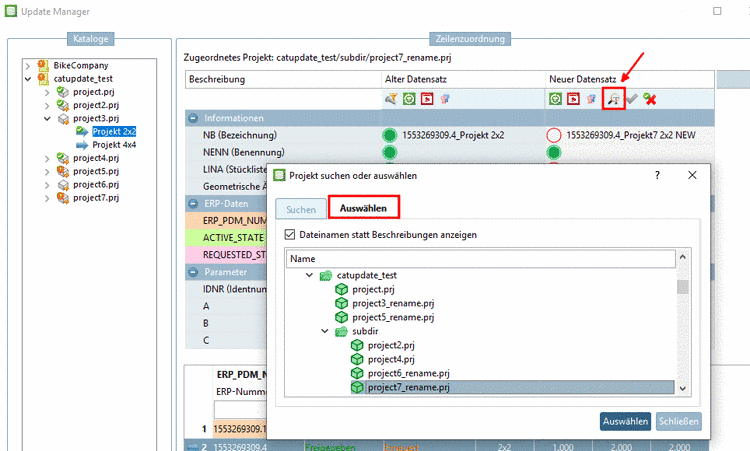This screenshot has width=750, height=451.
Task: Collapse the catupdate_test node in Kataloge
Action: (x=28, y=79)
